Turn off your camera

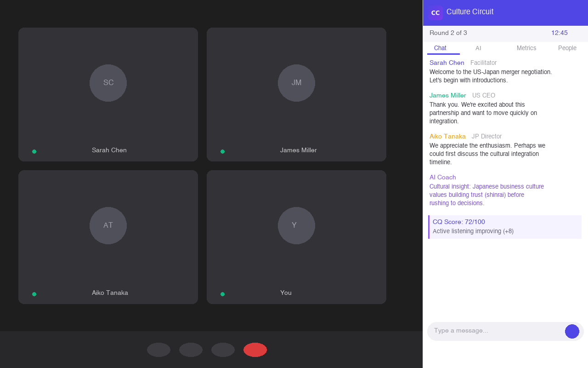(191, 350)
